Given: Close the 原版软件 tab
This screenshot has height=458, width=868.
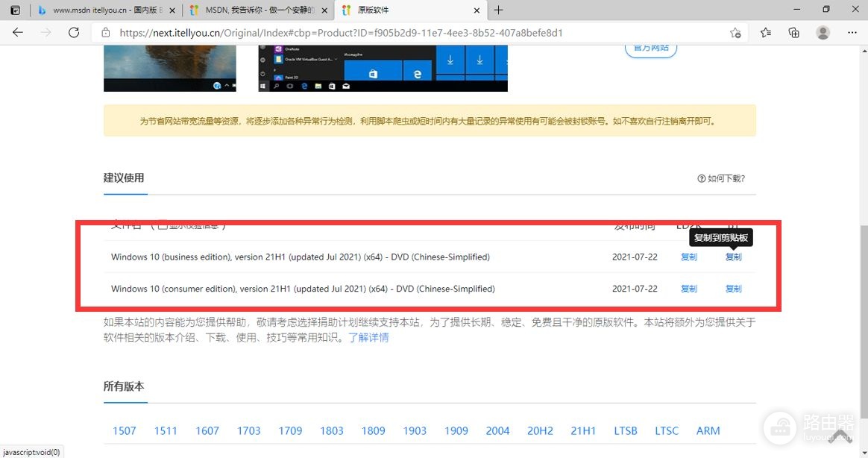Looking at the screenshot, I should point(477,10).
